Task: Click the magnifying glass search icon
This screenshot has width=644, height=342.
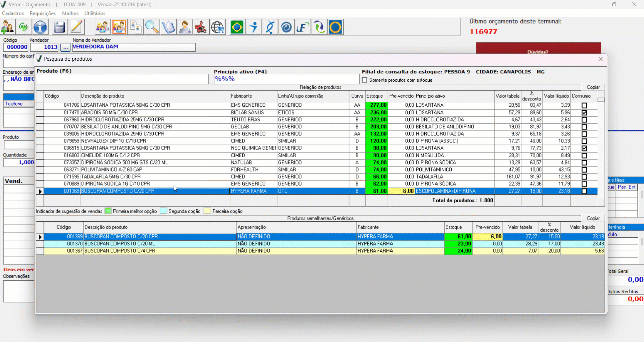Action: pos(152,27)
